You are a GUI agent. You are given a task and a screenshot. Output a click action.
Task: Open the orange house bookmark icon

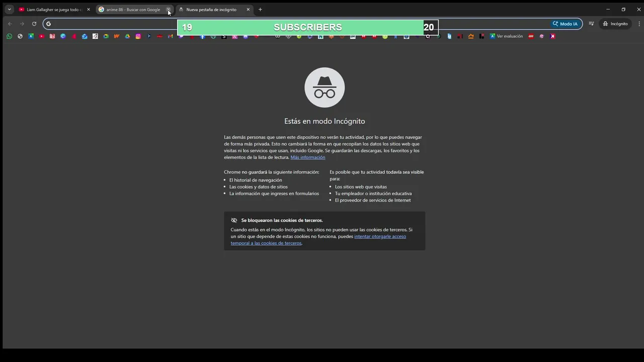[x=471, y=36]
